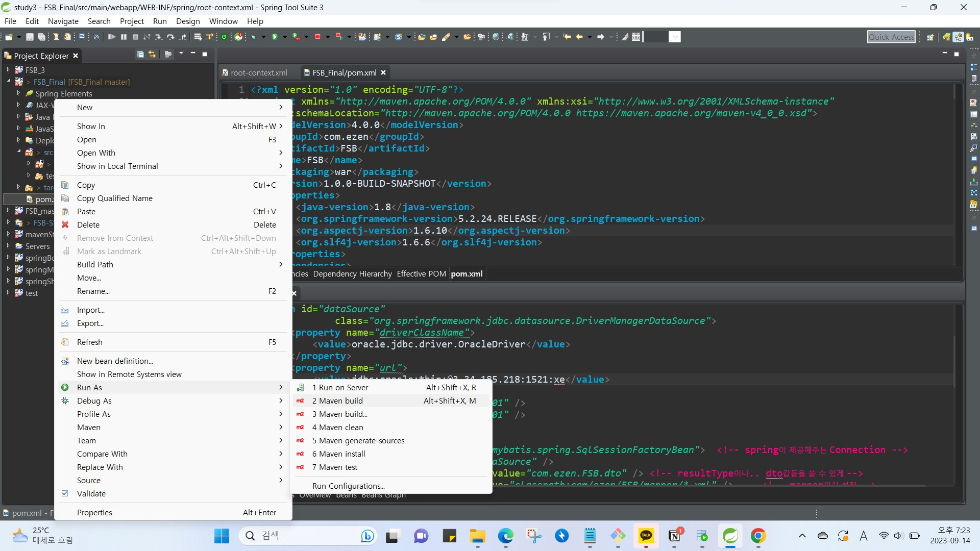Expand the test project node

point(8,293)
